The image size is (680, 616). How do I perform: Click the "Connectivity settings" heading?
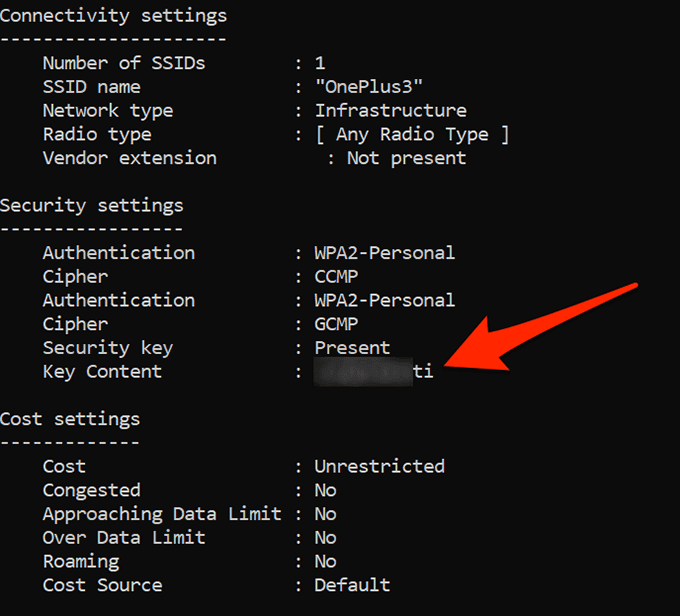(x=113, y=16)
